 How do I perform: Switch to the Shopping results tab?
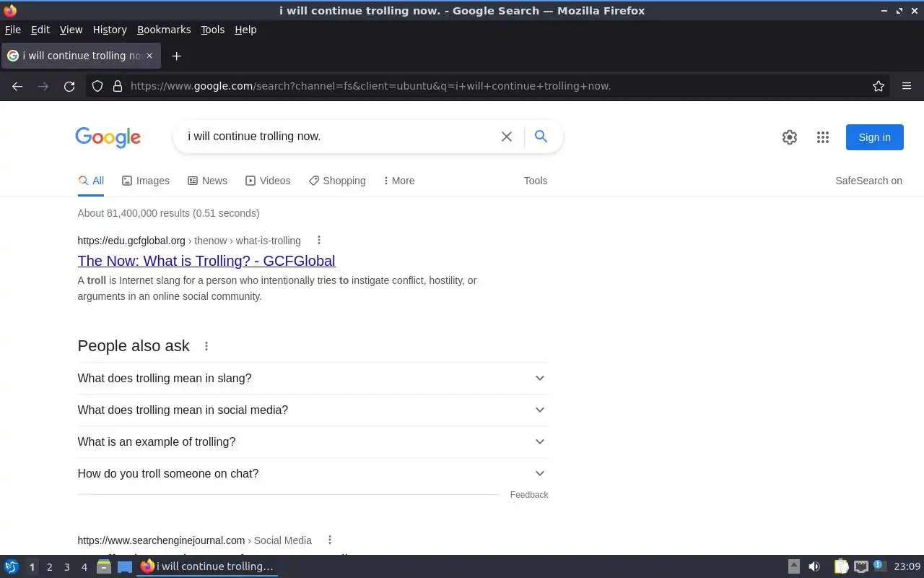click(x=337, y=181)
